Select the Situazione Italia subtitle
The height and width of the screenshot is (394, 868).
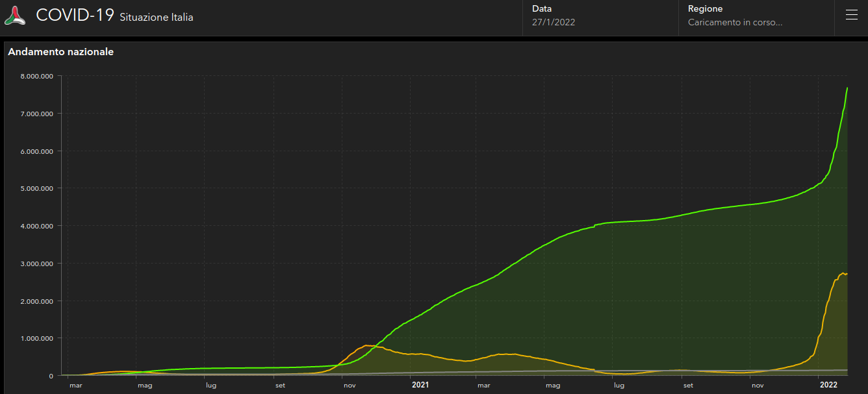coord(156,18)
